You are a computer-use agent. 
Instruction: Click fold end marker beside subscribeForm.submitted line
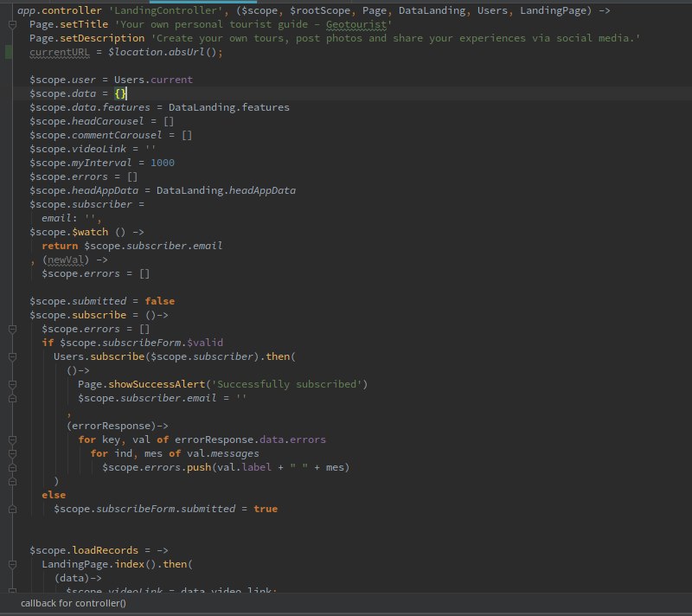point(11,509)
